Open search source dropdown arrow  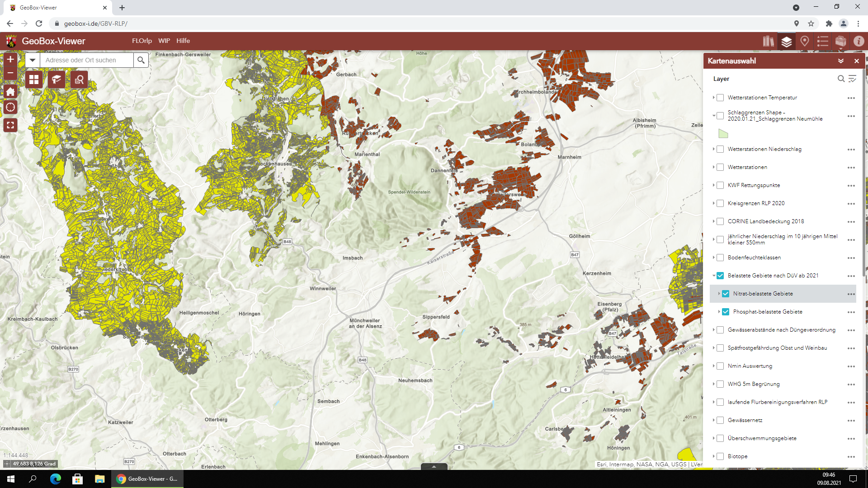[33, 60]
